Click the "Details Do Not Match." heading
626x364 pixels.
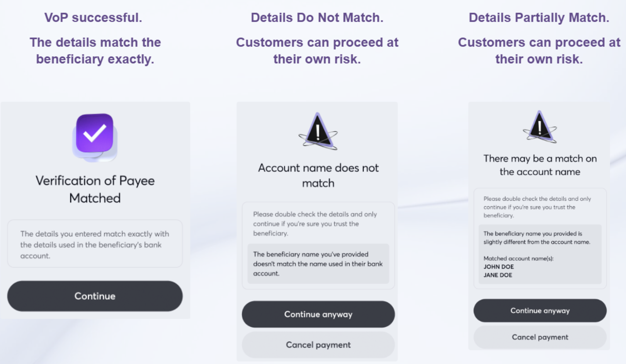317,17
